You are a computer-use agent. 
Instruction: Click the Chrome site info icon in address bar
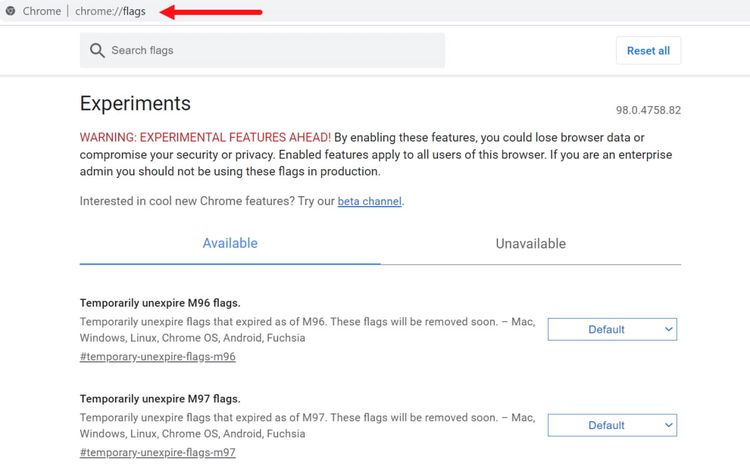tap(10, 11)
